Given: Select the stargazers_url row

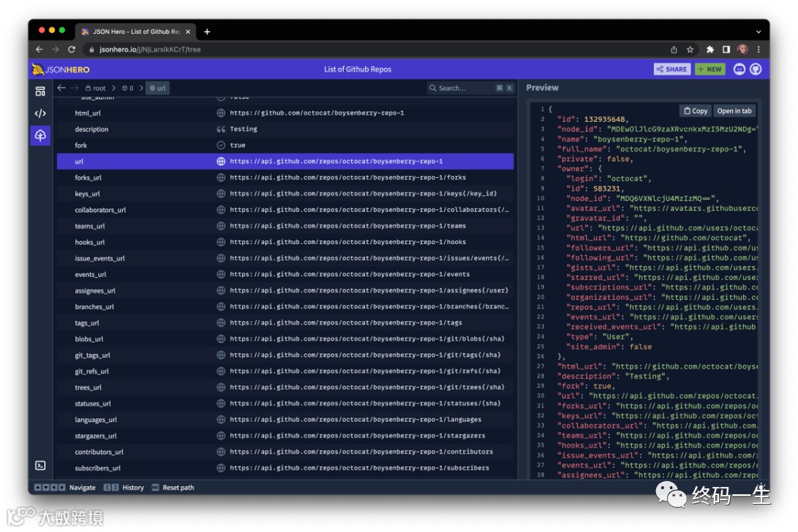Looking at the screenshot, I should [x=285, y=436].
